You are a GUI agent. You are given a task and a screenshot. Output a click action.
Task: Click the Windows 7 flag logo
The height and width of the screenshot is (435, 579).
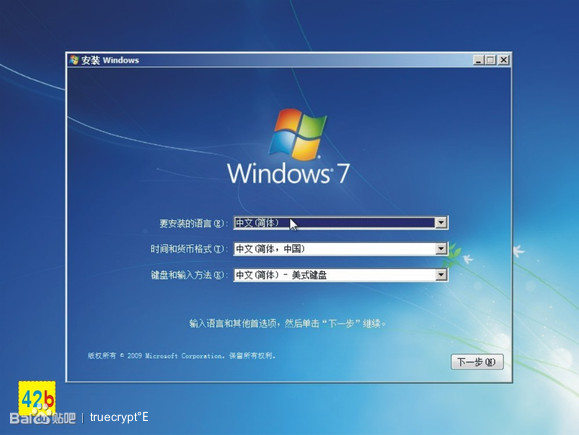coord(298,134)
